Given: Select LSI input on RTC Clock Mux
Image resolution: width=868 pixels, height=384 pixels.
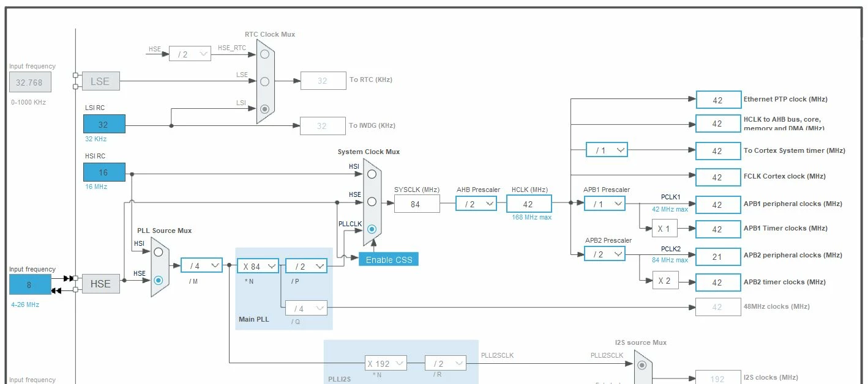Looking at the screenshot, I should 264,109.
